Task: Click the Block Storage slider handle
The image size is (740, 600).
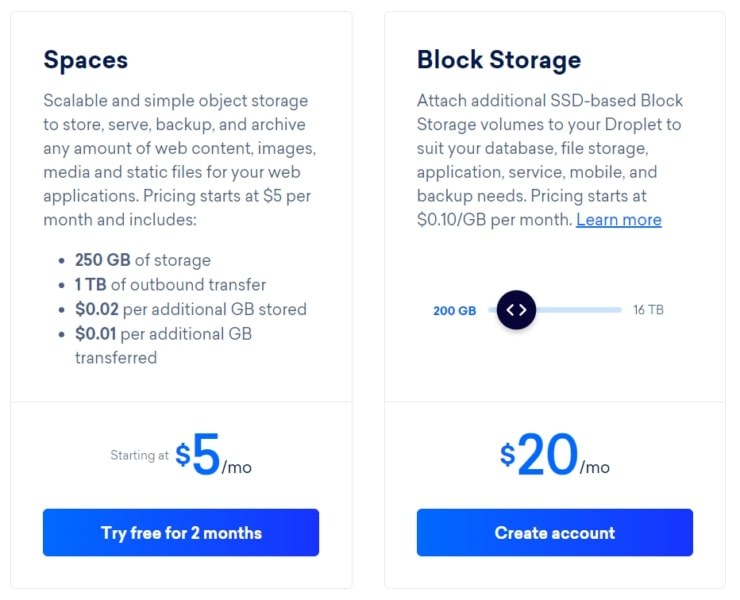Action: tap(516, 310)
